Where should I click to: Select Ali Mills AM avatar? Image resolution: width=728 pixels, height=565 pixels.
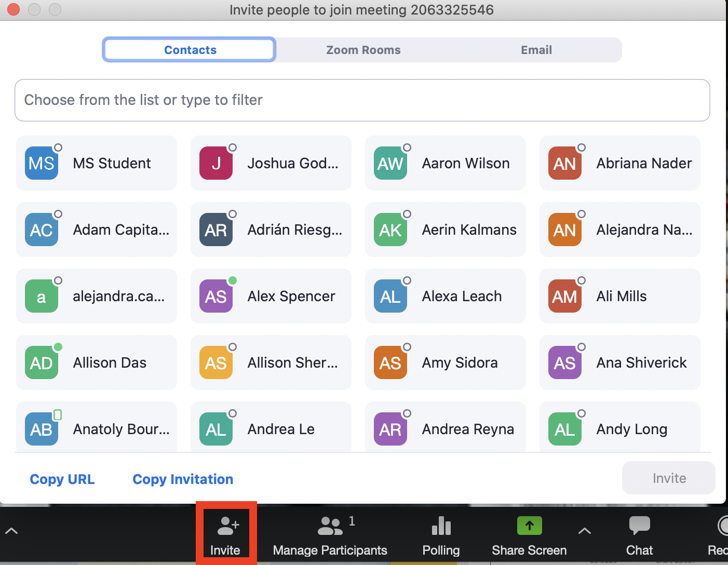coord(565,296)
